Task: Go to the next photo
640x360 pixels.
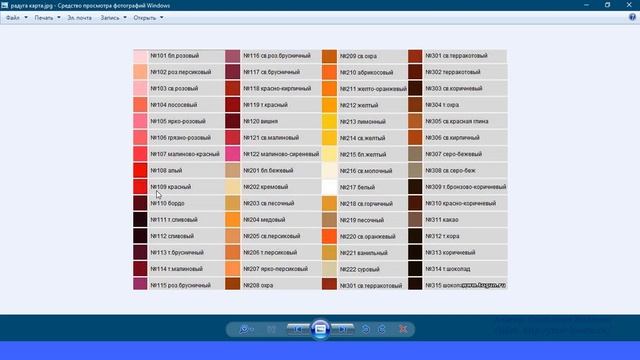Action: coord(343,329)
